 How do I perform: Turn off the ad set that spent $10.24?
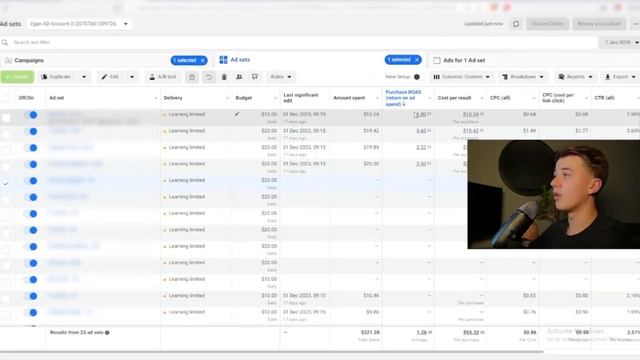point(31,115)
